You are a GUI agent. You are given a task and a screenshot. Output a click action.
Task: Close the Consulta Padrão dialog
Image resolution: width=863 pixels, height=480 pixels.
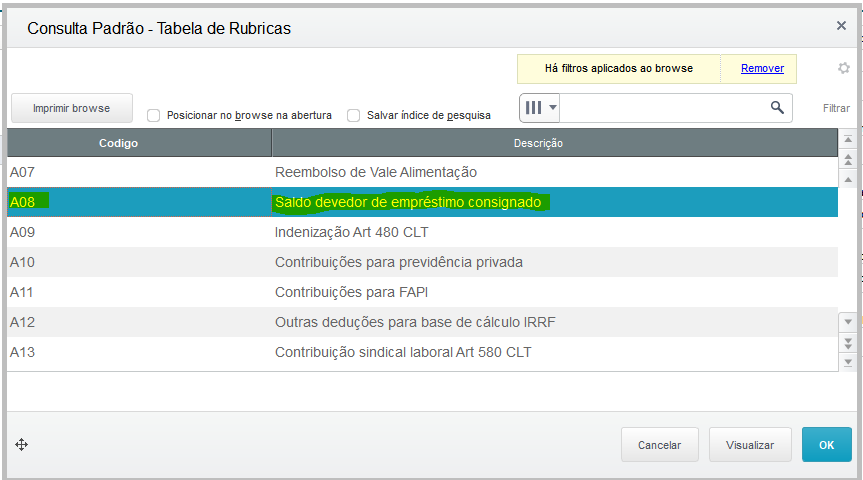pos(841,25)
